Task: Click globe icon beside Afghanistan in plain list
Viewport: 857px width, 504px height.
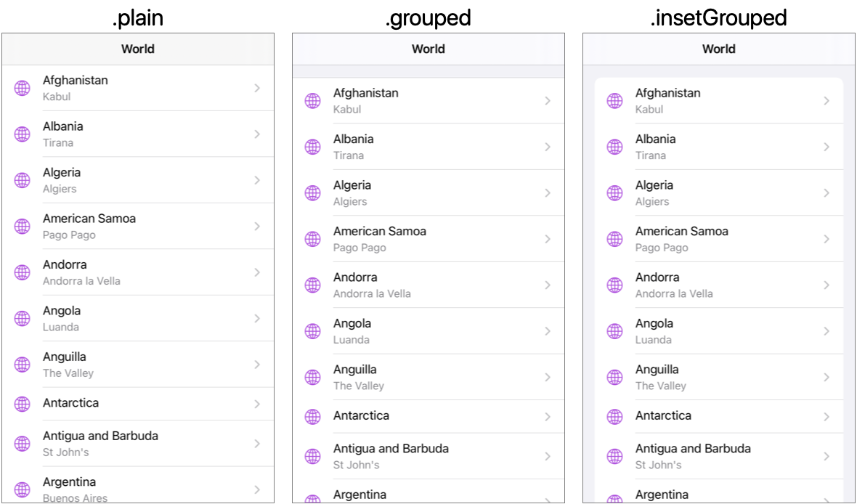Action: click(23, 88)
